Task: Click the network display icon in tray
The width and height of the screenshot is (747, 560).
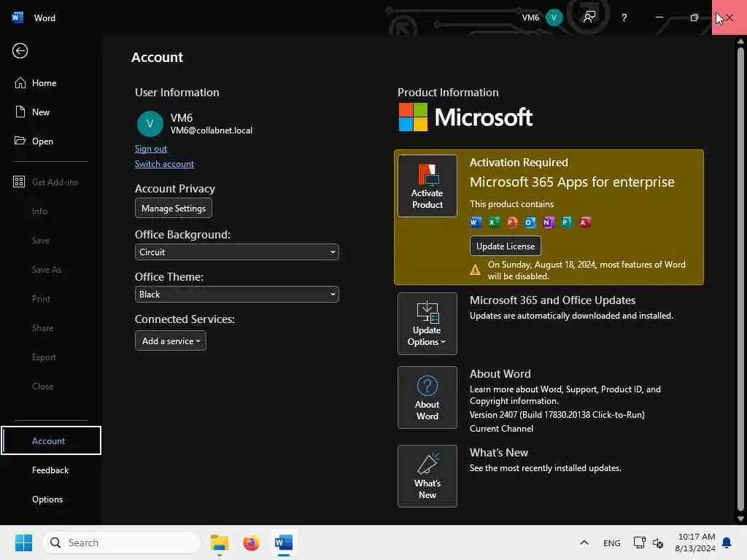Action: coord(639,542)
